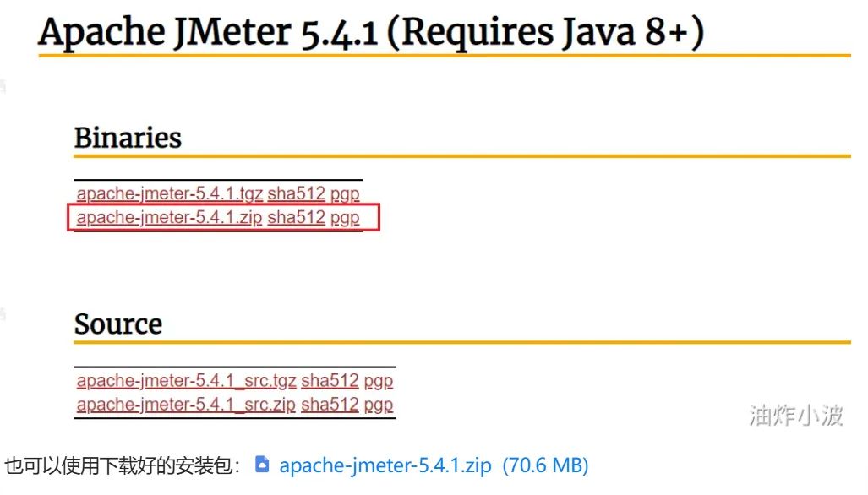Click the Source section heading

[118, 324]
